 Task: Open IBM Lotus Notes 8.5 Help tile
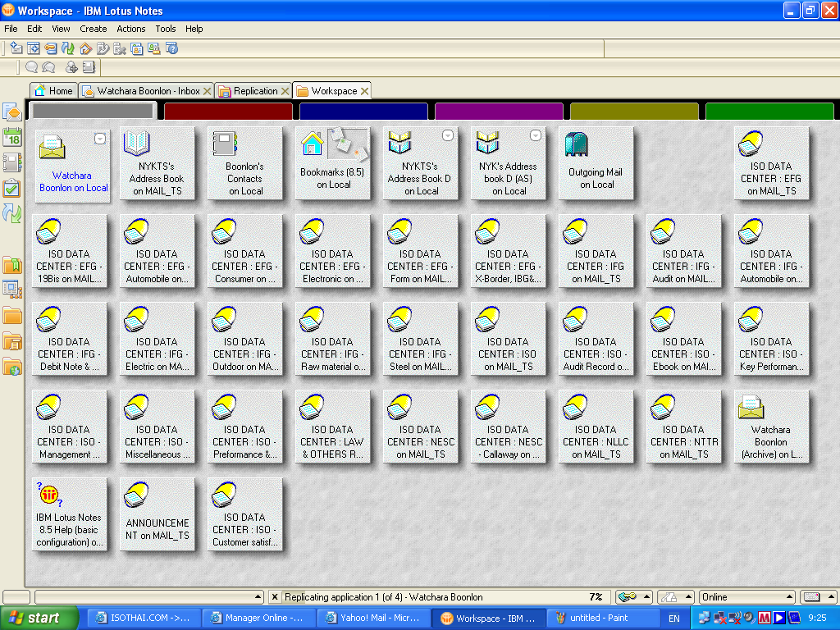coord(69,515)
